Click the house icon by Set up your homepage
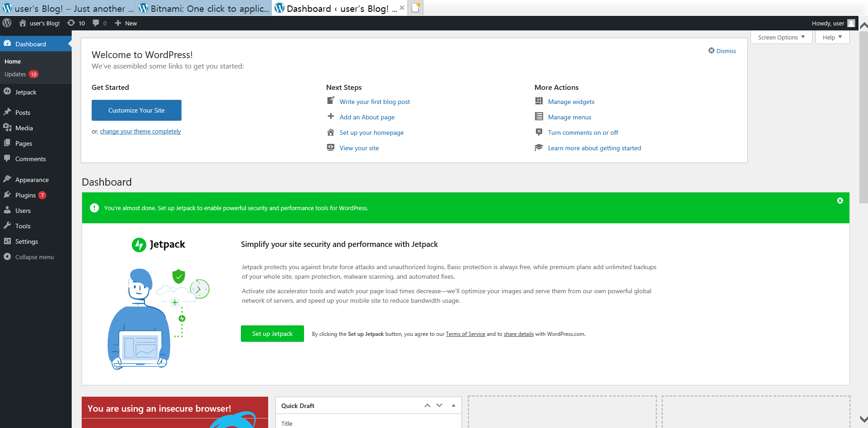This screenshot has width=868, height=428. 331,132
